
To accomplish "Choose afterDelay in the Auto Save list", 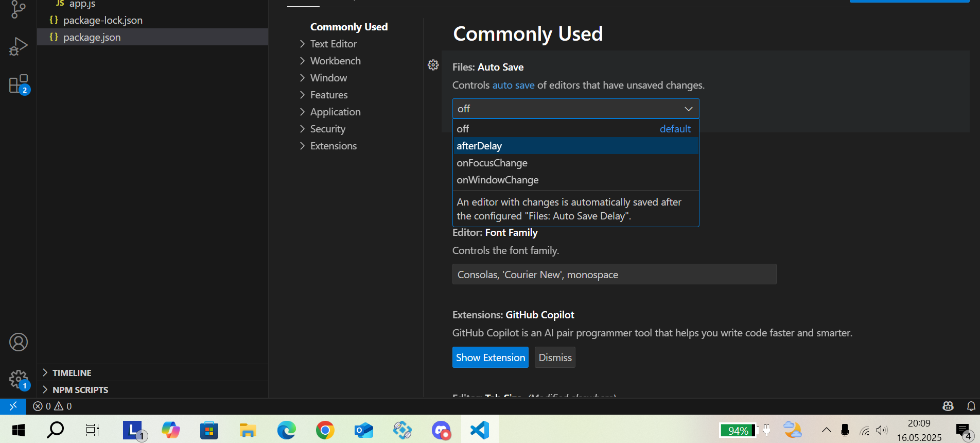I will (575, 146).
